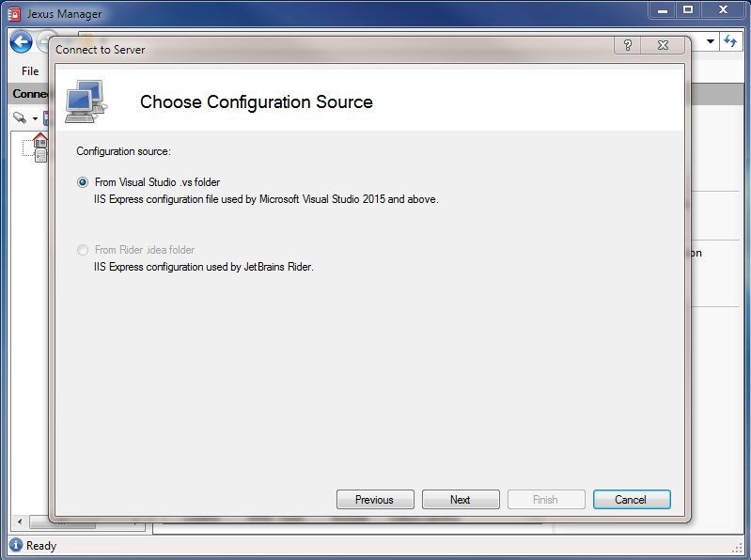751x560 pixels.
Task: Select 'From Rider .idea folder' radio option
Action: tap(83, 250)
